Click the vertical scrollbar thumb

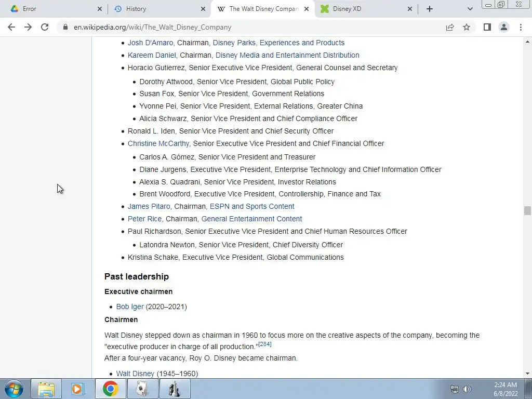tap(527, 210)
